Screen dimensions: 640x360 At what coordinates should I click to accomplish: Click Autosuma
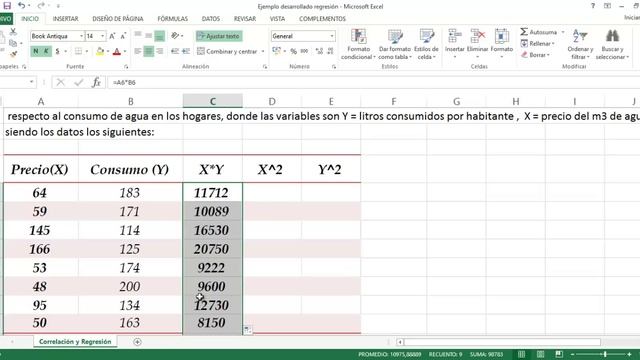click(539, 32)
